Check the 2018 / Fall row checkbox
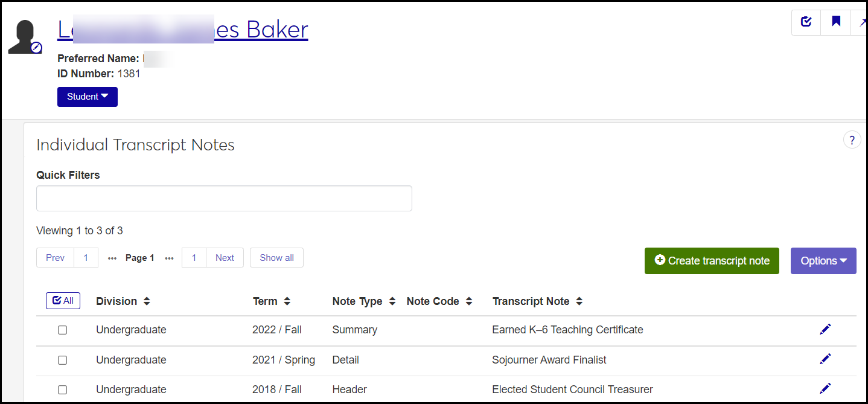This screenshot has width=868, height=404. (x=62, y=390)
